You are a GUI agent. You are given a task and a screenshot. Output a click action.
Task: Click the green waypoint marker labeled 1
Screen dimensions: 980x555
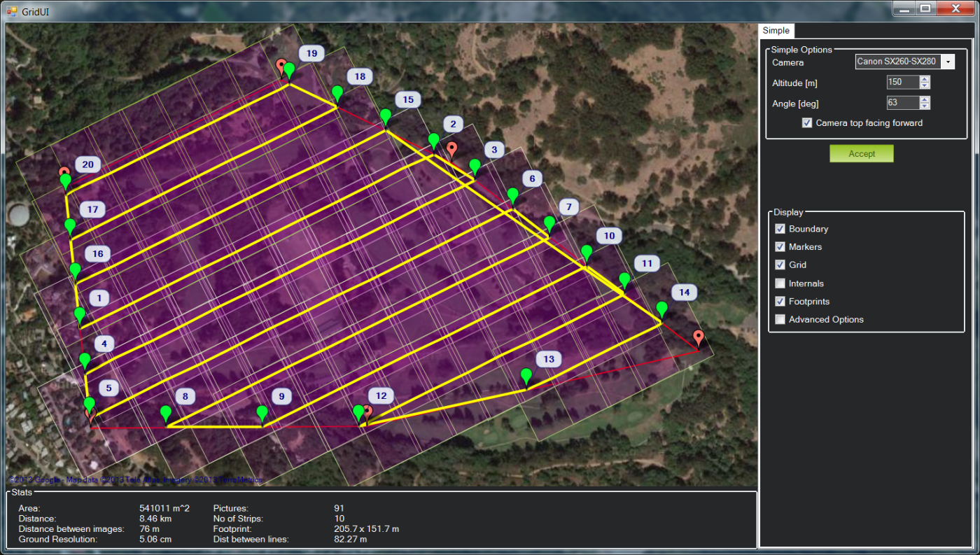pos(80,317)
